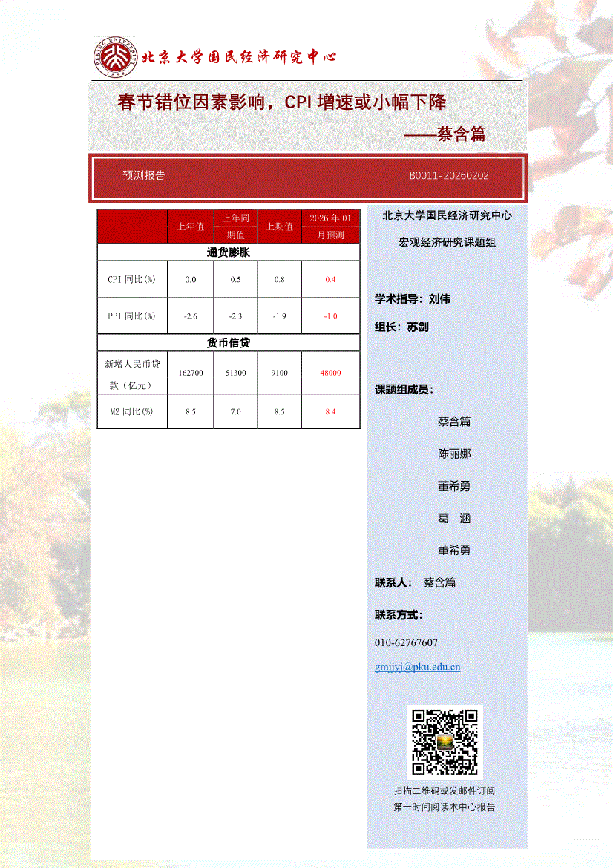This screenshot has width=613, height=868.
Task: Click the M2 forecast value 8.4
Action: [x=330, y=411]
